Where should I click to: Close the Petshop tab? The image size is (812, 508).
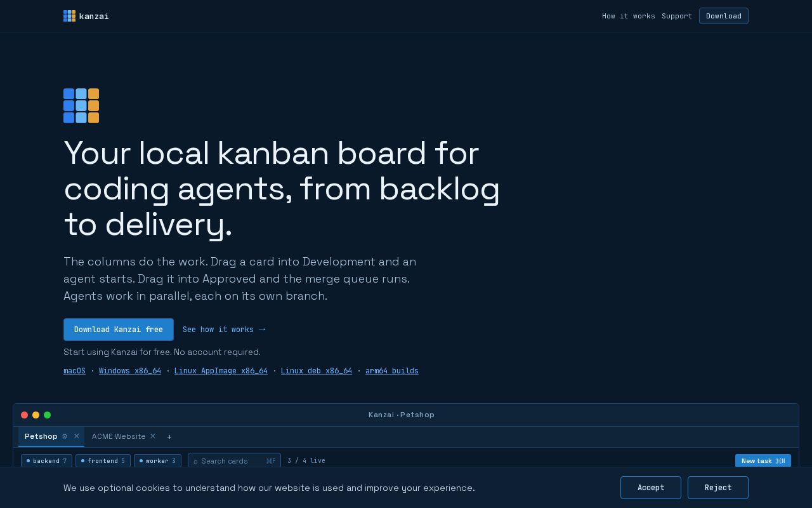tap(77, 436)
